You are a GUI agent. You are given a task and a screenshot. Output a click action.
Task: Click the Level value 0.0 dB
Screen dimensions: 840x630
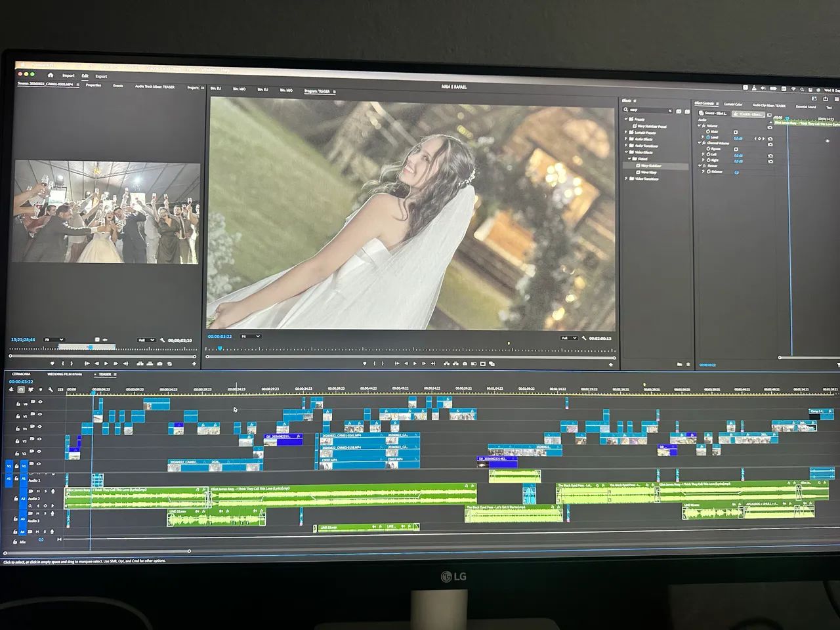[738, 138]
